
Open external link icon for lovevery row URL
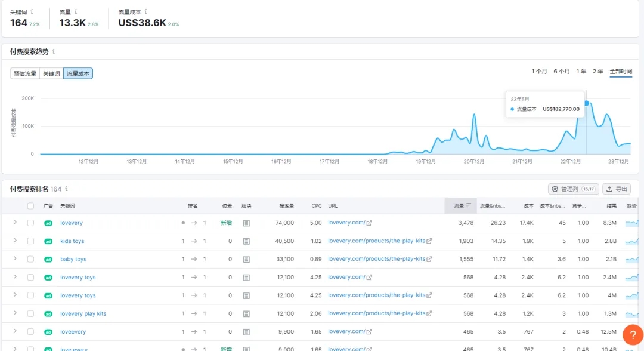coord(370,223)
